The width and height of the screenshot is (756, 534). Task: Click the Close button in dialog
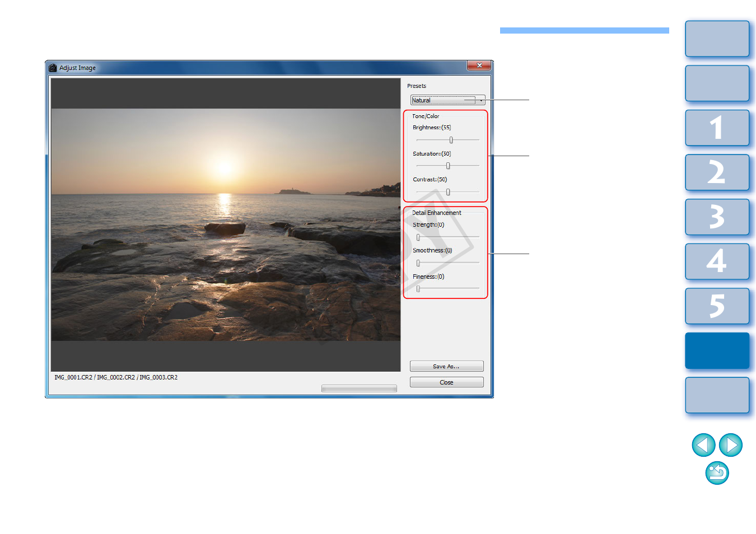tap(446, 382)
